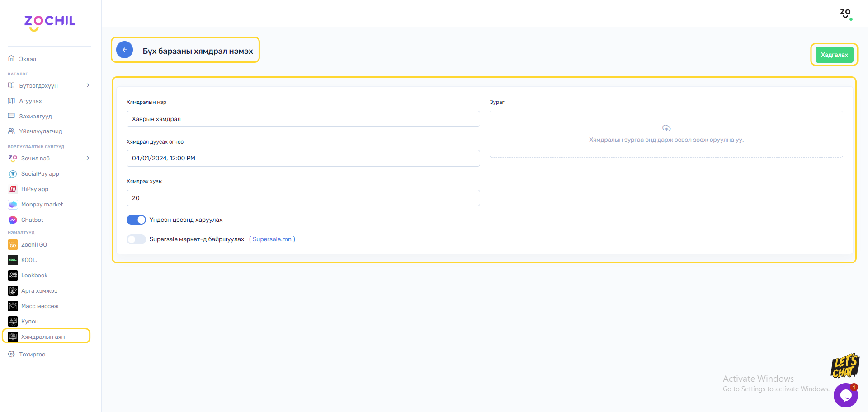The width and height of the screenshot is (868, 412).
Task: Enable Supersale маркет-д байршуулах toggle
Action: (136, 239)
